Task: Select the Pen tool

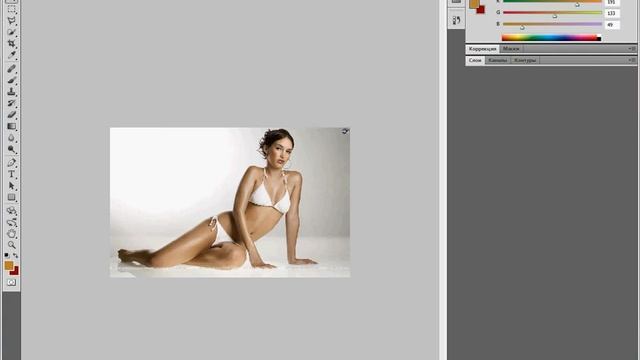Action: coord(11,163)
